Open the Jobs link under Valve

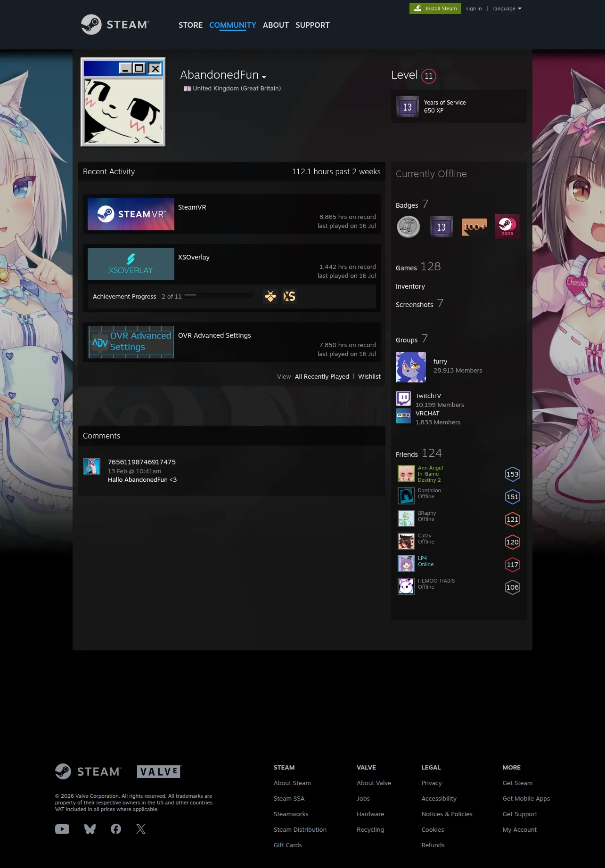(x=363, y=798)
